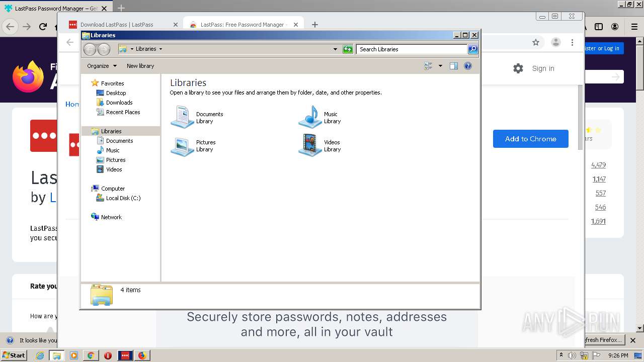Open the Documents library icon
The width and height of the screenshot is (644, 362).
click(x=182, y=117)
